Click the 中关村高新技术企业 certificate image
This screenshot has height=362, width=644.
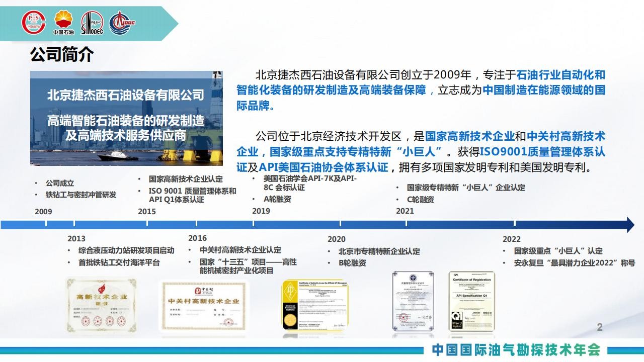tap(204, 307)
